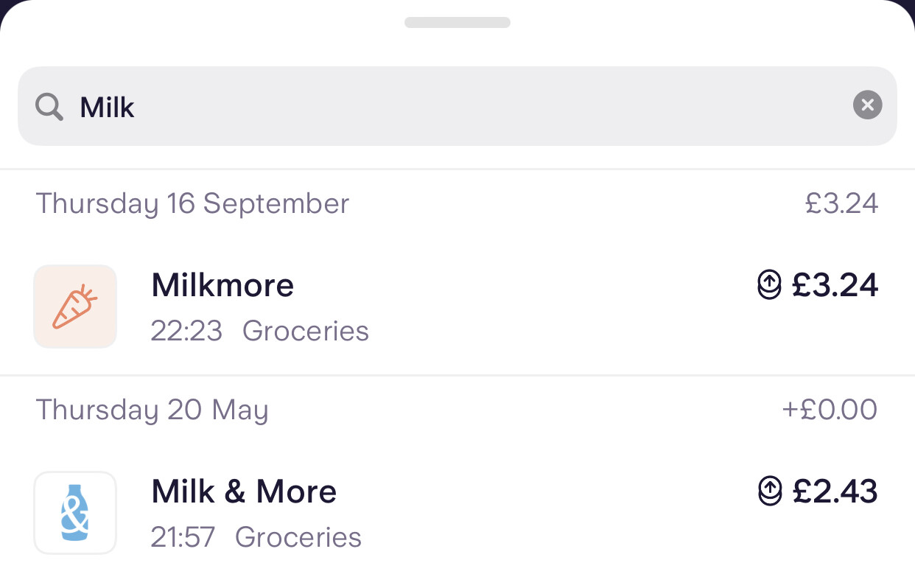Select the Thursday 16 September date header
Viewport: 915px width, 588px height.
pos(192,203)
